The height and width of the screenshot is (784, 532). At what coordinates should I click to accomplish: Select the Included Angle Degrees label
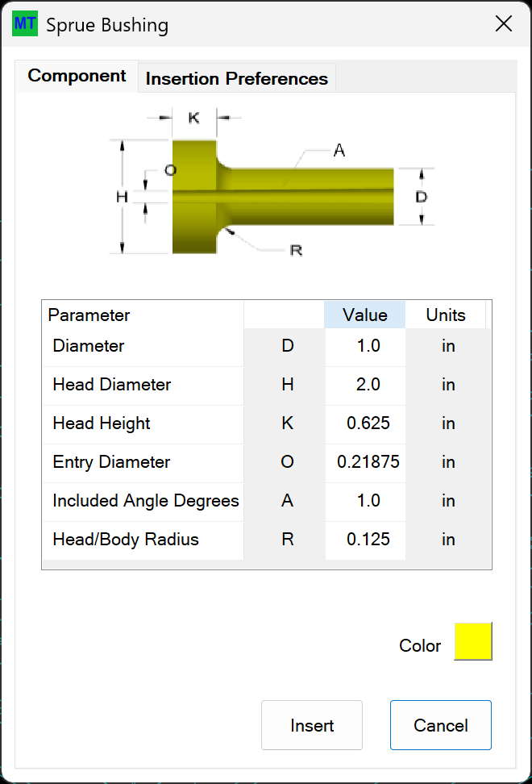(143, 501)
